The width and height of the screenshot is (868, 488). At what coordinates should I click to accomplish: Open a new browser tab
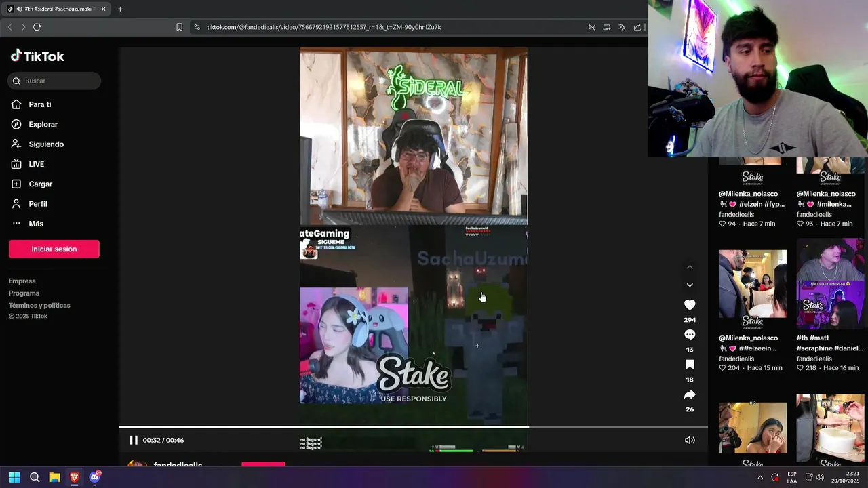coord(120,9)
